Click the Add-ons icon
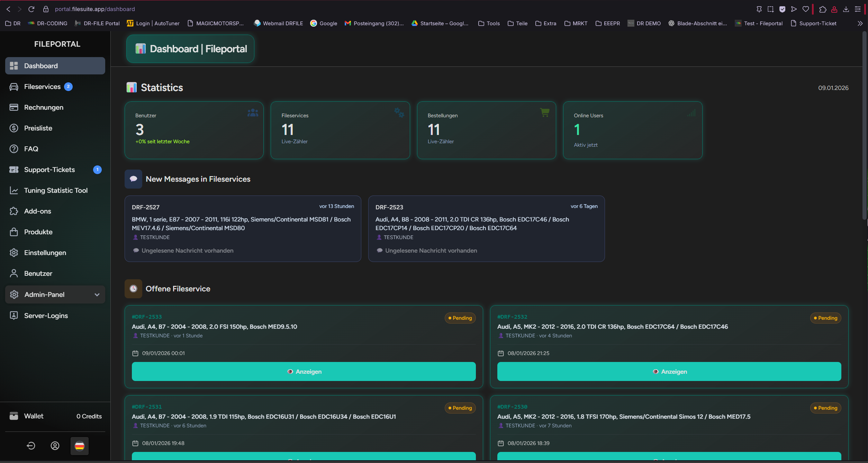Viewport: 868px width, 463px height. click(14, 211)
